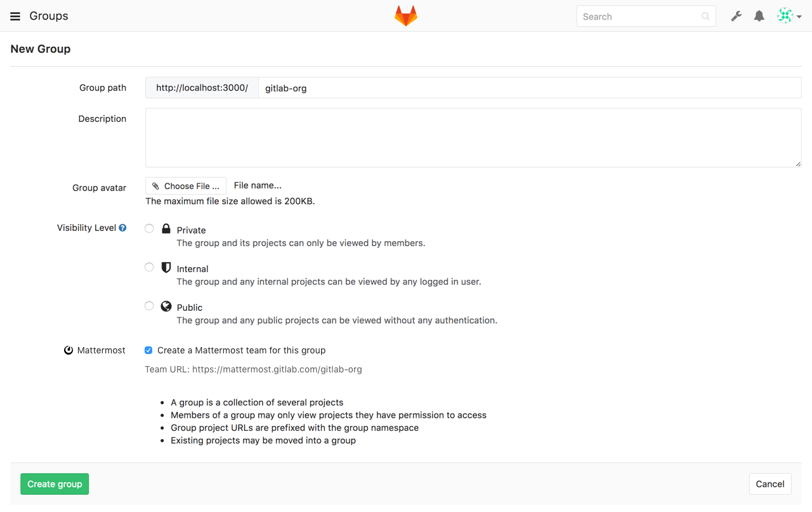Choose a file for the group avatar

pos(185,185)
